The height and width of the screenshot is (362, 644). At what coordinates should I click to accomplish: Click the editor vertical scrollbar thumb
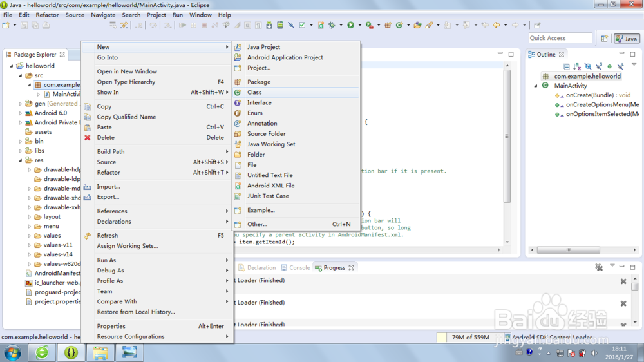coord(507,136)
